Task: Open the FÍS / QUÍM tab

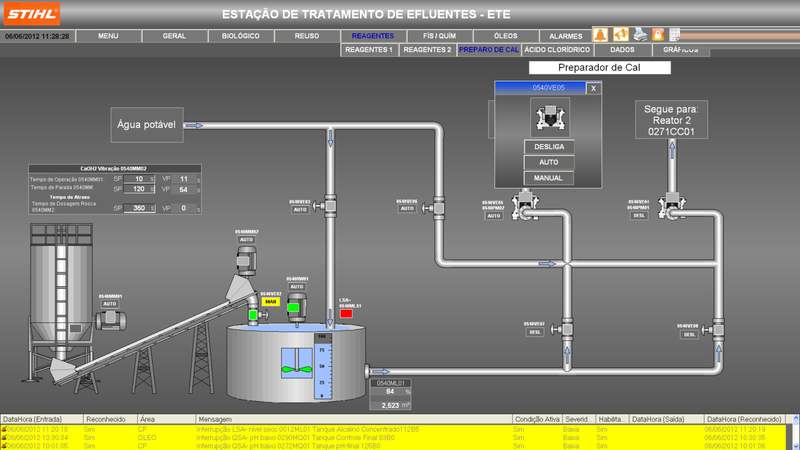Action: click(x=439, y=36)
